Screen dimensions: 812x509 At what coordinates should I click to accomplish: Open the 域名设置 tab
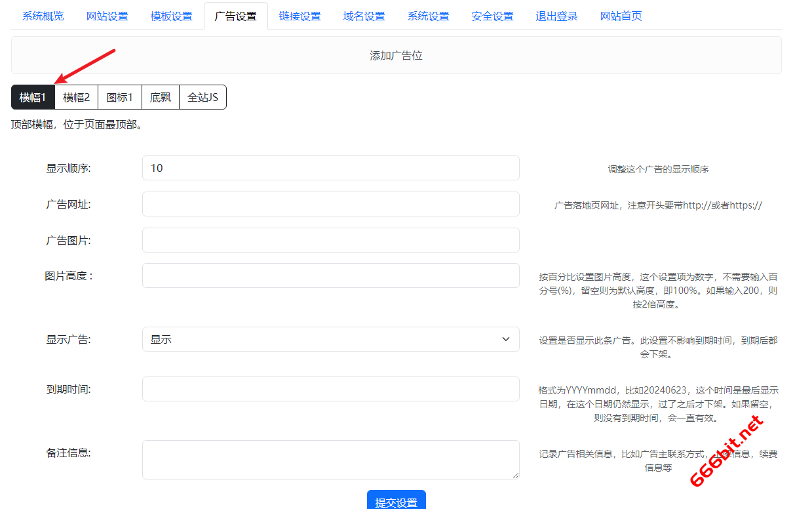[x=364, y=16]
